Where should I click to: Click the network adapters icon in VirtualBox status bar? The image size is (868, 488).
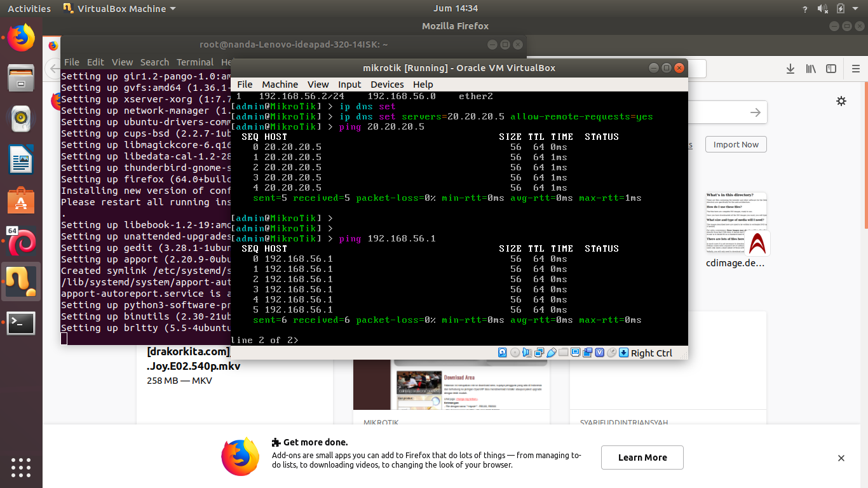(x=539, y=353)
